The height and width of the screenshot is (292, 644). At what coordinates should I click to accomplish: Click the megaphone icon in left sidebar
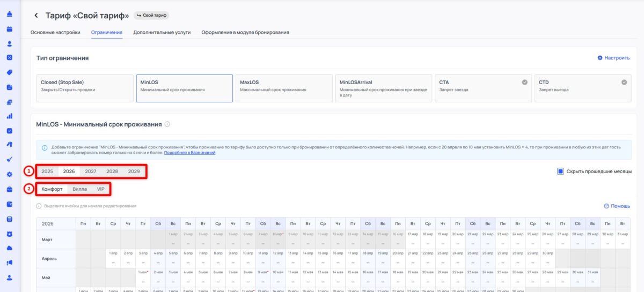coord(10,263)
